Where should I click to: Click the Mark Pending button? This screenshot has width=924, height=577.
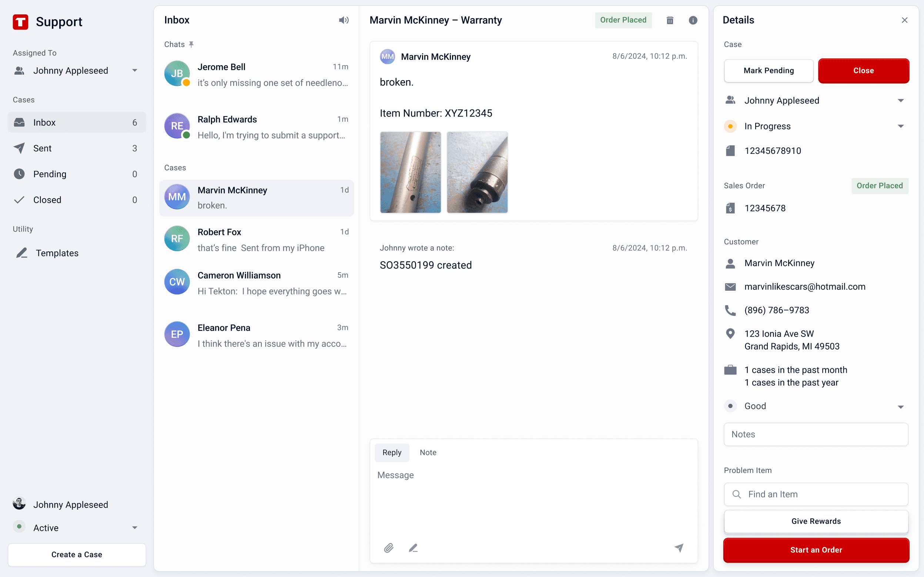pyautogui.click(x=768, y=71)
